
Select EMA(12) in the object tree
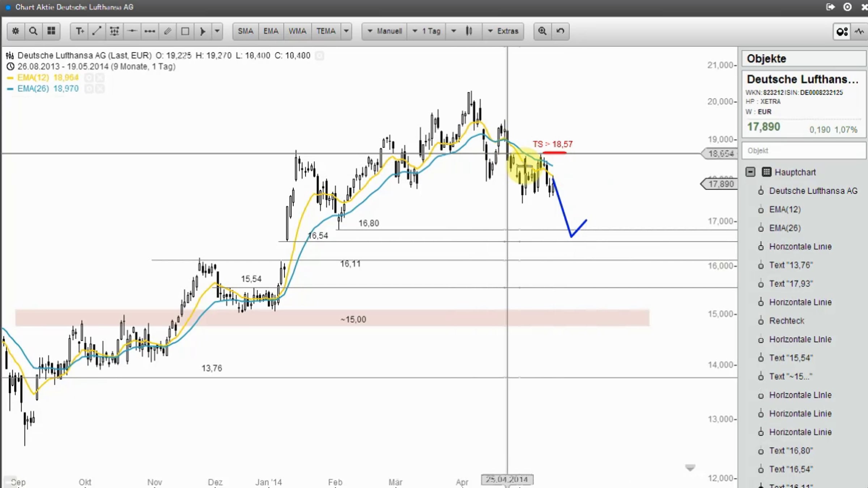click(x=785, y=209)
